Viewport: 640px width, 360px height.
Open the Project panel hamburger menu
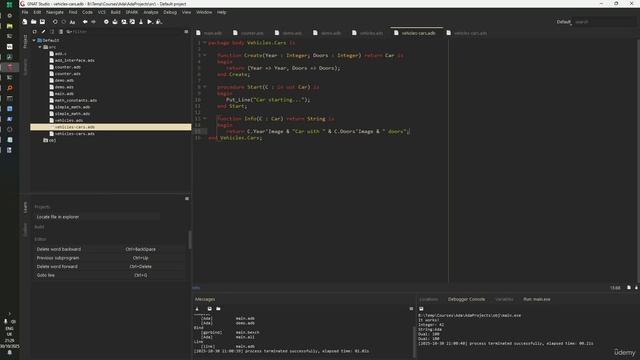[x=187, y=31]
